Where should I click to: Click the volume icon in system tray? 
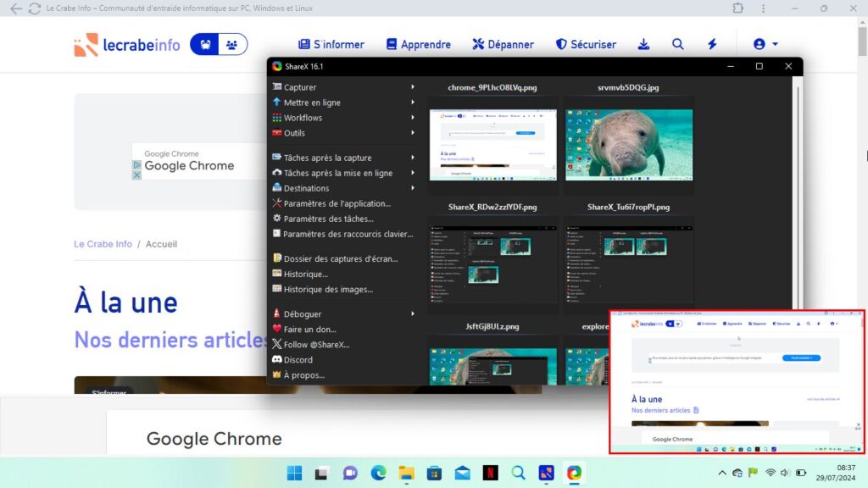click(x=784, y=473)
